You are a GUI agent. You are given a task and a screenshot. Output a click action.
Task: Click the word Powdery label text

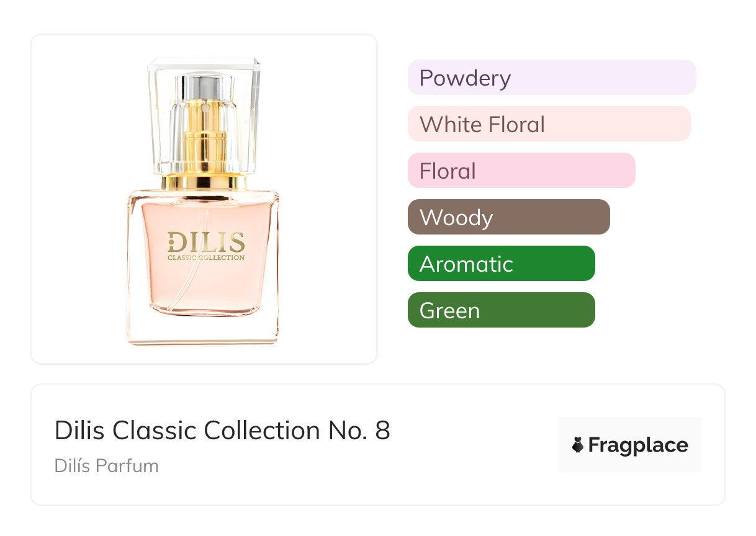click(x=465, y=78)
